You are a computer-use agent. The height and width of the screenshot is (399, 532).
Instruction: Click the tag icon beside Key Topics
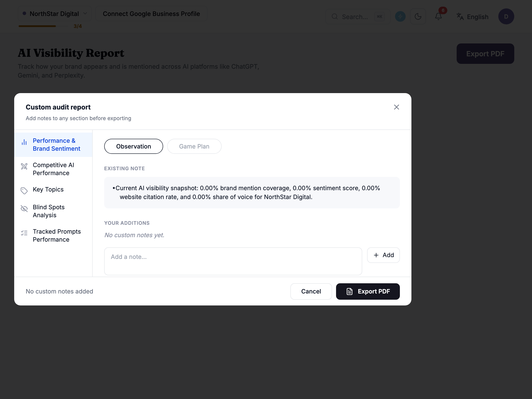(x=24, y=191)
